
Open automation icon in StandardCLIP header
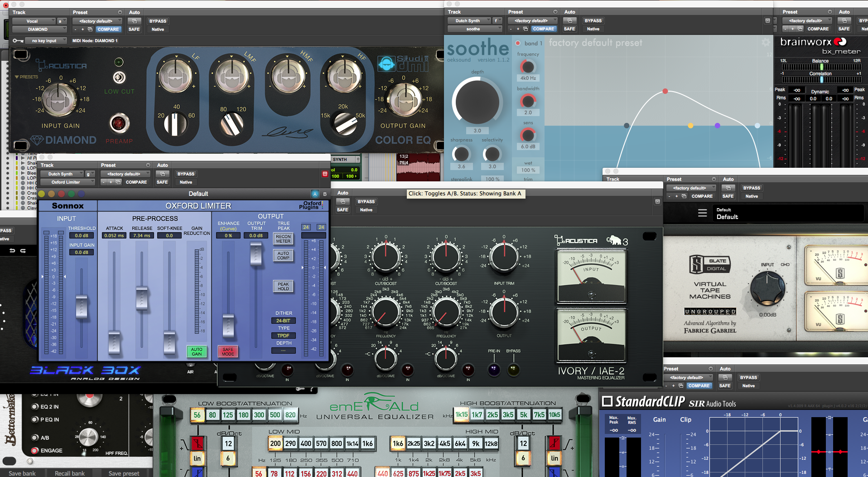coord(725,378)
